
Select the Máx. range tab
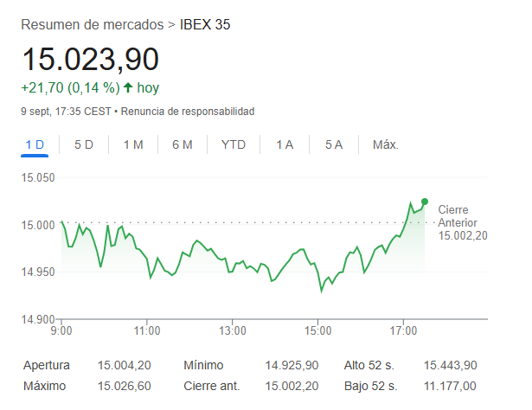click(385, 144)
